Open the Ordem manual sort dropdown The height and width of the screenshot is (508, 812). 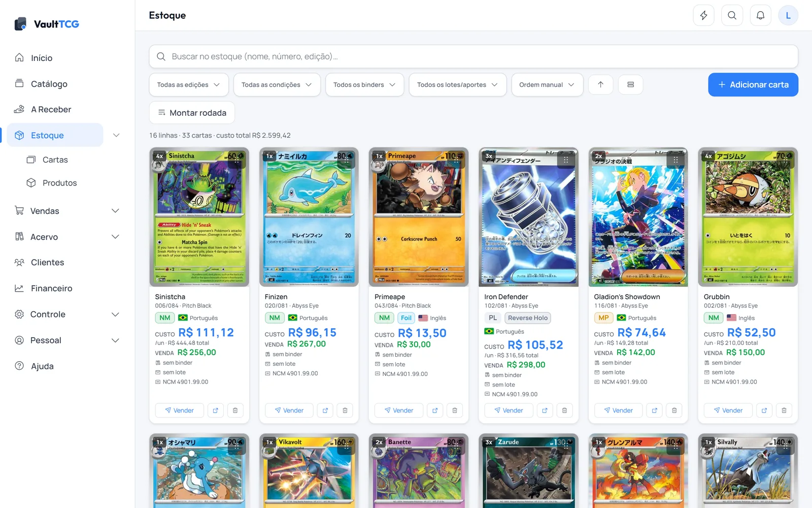(547, 85)
